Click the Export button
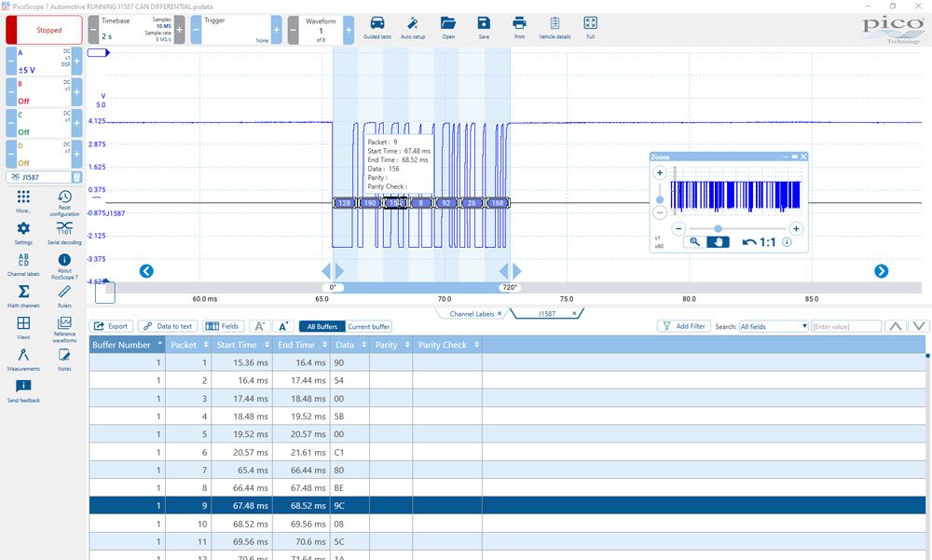 (111, 326)
